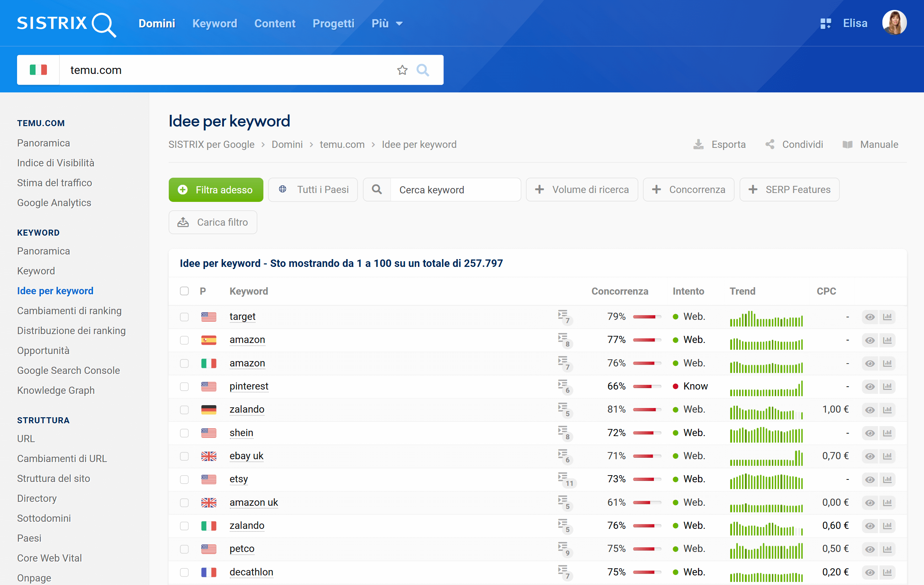924x585 pixels.
Task: Check the box for target row
Action: (184, 317)
